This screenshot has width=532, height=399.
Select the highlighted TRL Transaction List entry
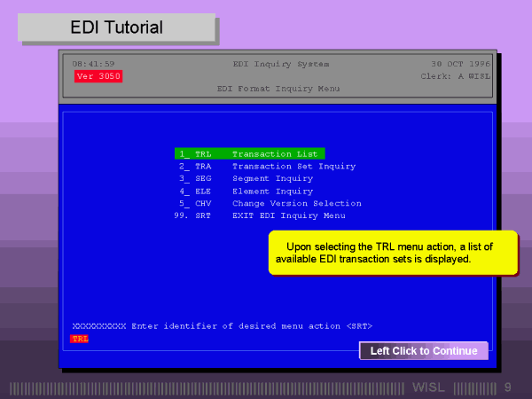point(250,153)
